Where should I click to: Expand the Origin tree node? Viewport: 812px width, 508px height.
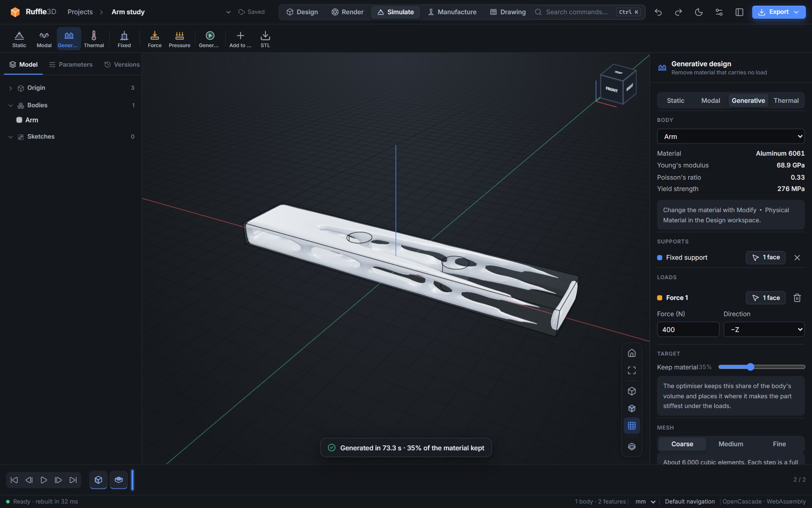pos(11,88)
